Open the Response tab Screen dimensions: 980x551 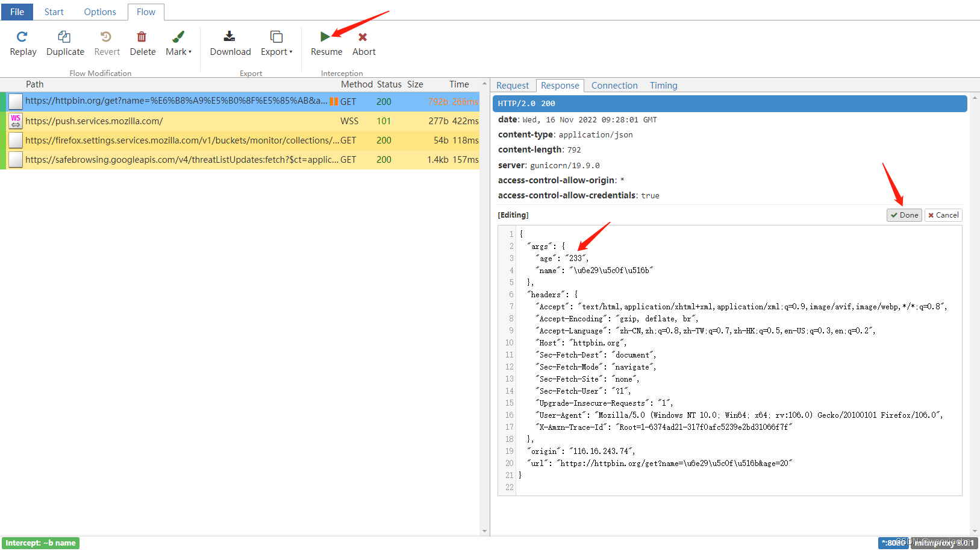pyautogui.click(x=560, y=86)
